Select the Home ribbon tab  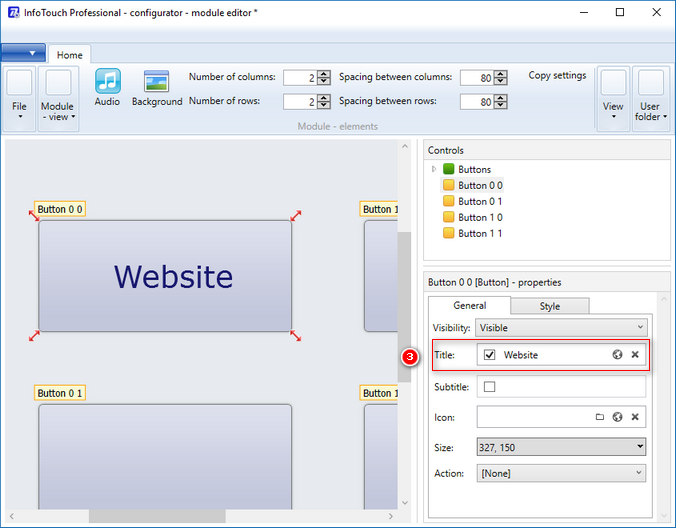coord(70,55)
